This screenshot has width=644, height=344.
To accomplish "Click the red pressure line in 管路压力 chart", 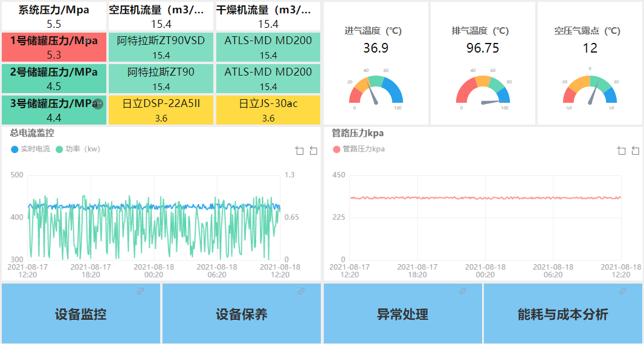I will click(x=485, y=198).
